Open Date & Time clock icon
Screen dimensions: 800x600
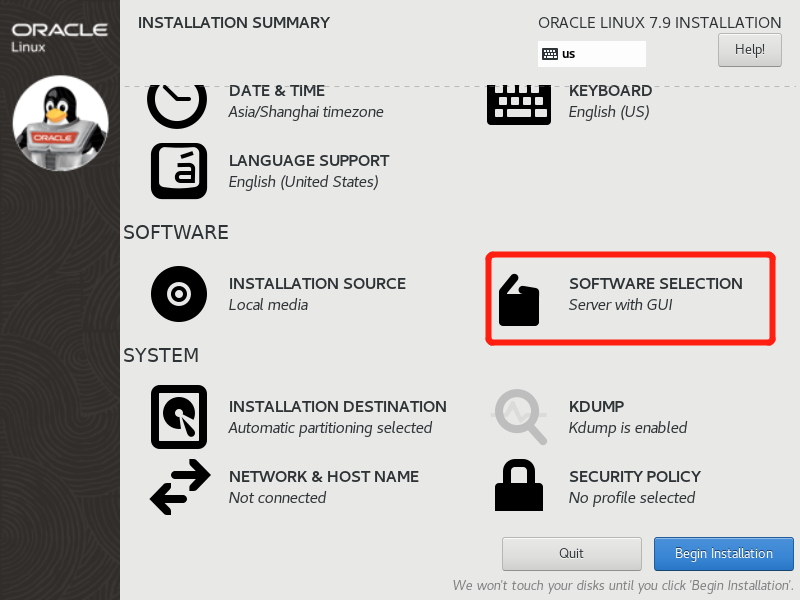click(x=177, y=106)
